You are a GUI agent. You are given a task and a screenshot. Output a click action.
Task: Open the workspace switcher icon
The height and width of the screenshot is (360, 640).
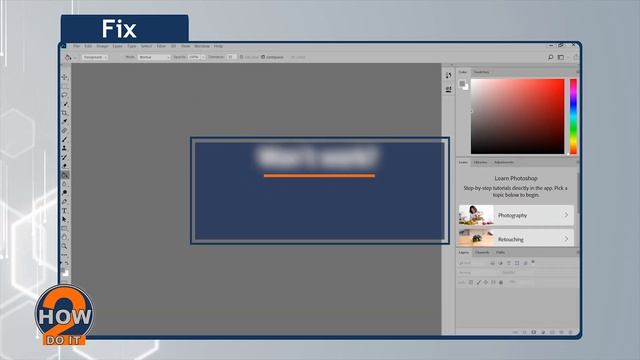(561, 57)
